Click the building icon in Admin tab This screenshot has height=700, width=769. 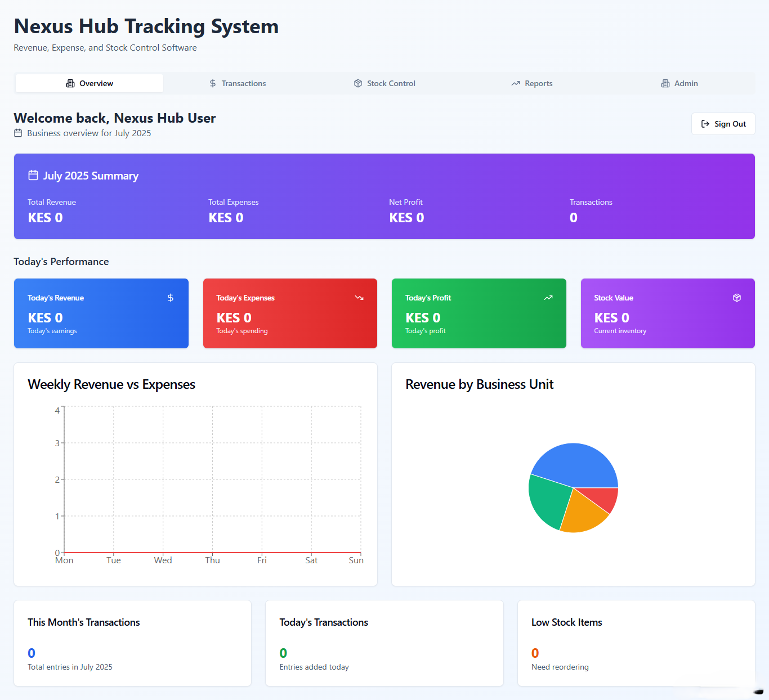(665, 83)
